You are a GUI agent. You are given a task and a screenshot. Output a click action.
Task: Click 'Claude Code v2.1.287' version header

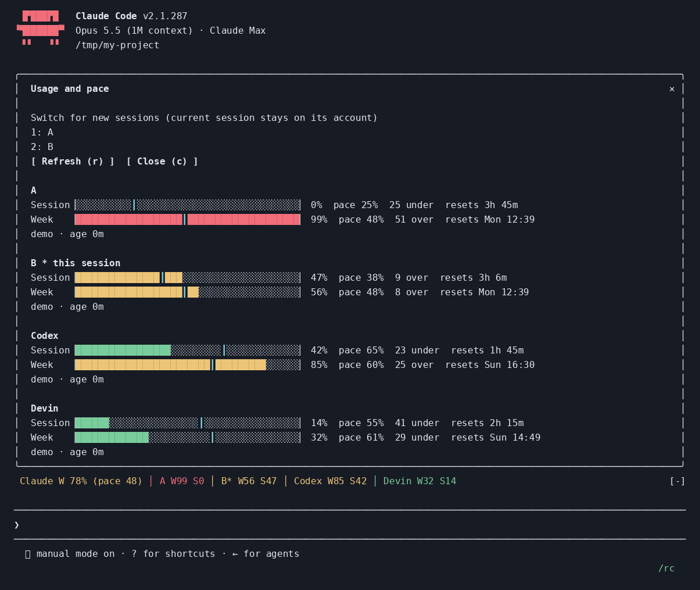tap(131, 16)
